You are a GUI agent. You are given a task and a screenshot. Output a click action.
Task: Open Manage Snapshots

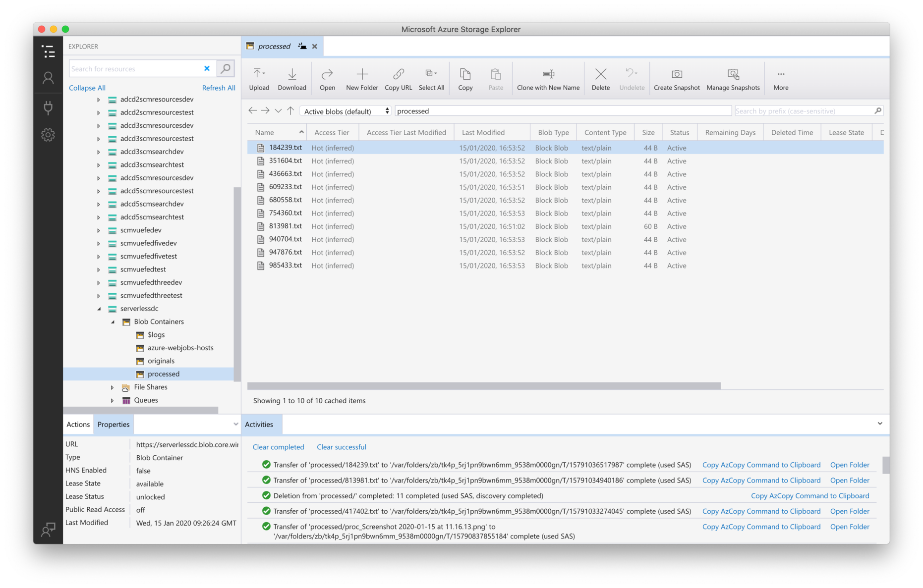733,78
